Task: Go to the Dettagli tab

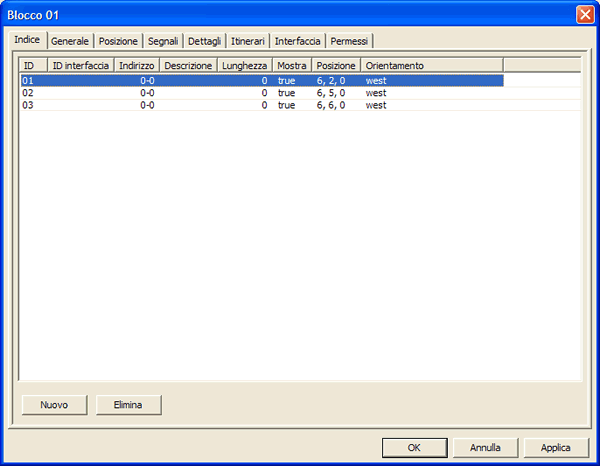Action: click(x=205, y=41)
